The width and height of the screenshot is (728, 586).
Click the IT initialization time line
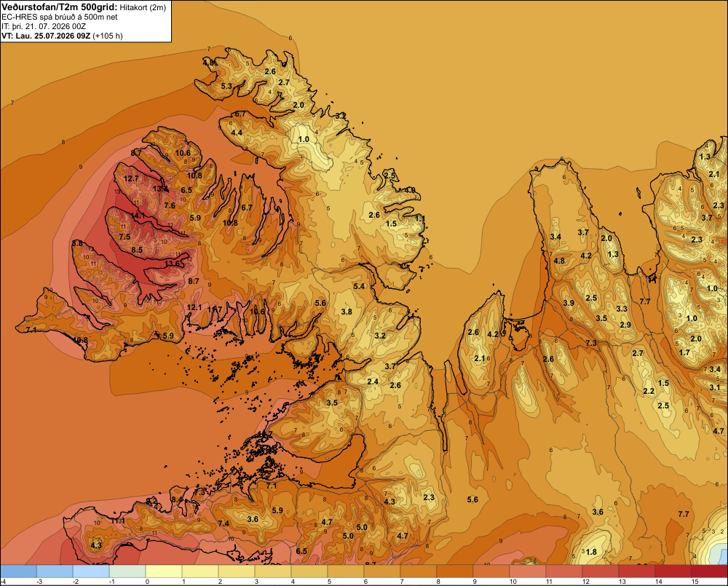[44, 26]
